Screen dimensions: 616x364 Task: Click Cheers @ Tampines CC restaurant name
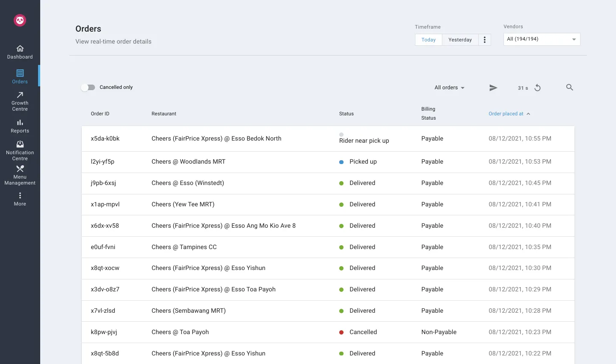[184, 247]
